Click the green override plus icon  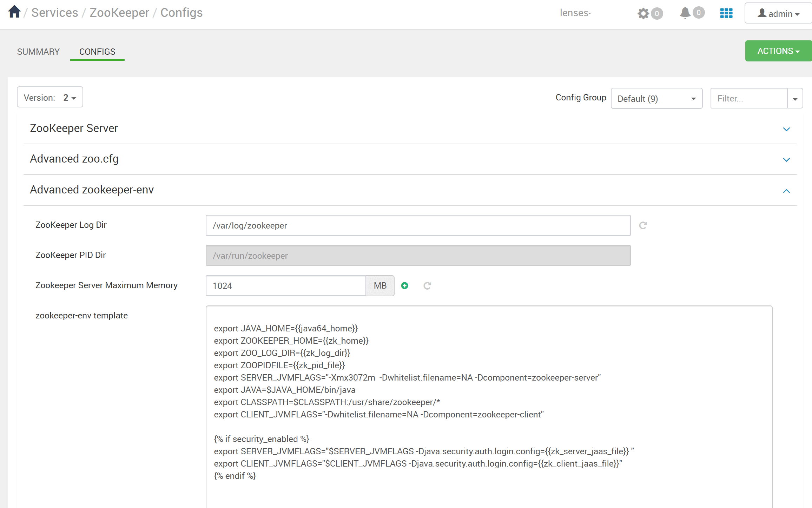coord(405,286)
